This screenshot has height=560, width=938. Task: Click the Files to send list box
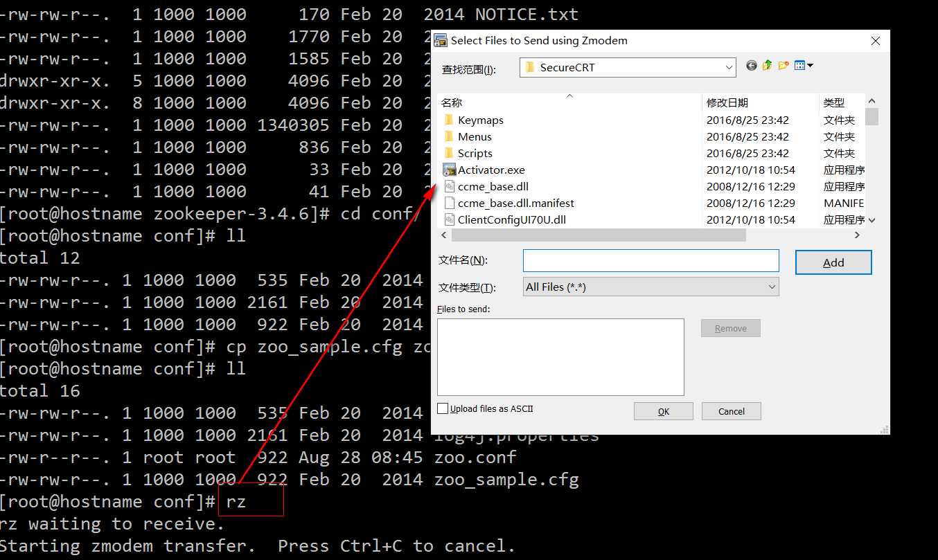560,357
